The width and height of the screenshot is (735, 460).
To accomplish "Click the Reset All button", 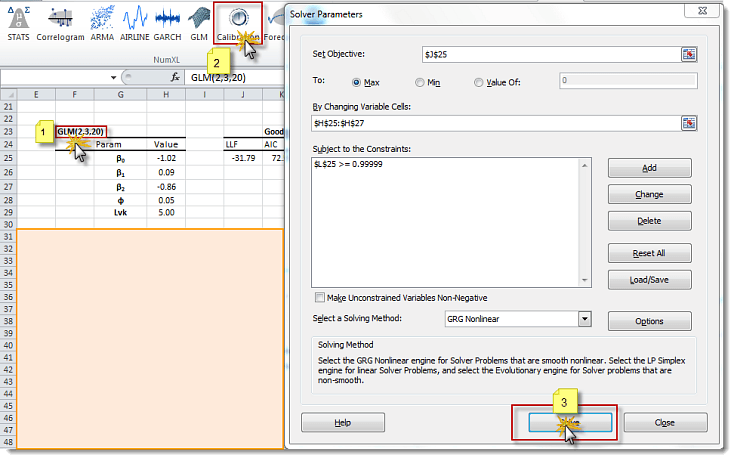I will click(649, 253).
